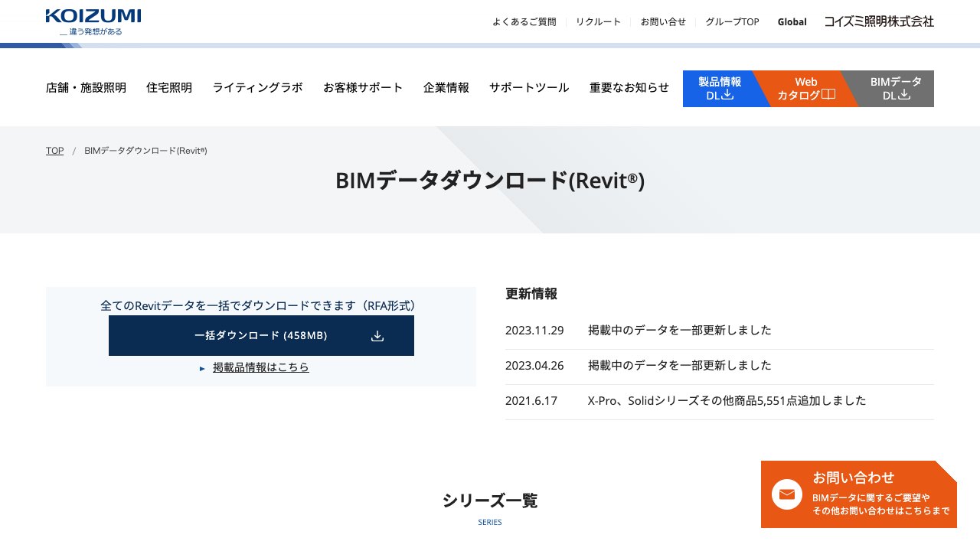Switch to the Global site

(x=792, y=21)
